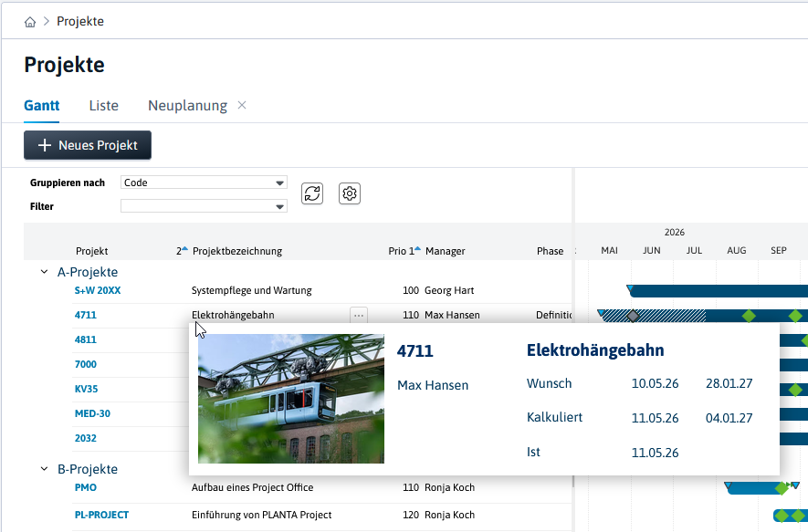The width and height of the screenshot is (808, 532).
Task: Click the Max Hansen name in the tooltip
Action: [x=433, y=385]
